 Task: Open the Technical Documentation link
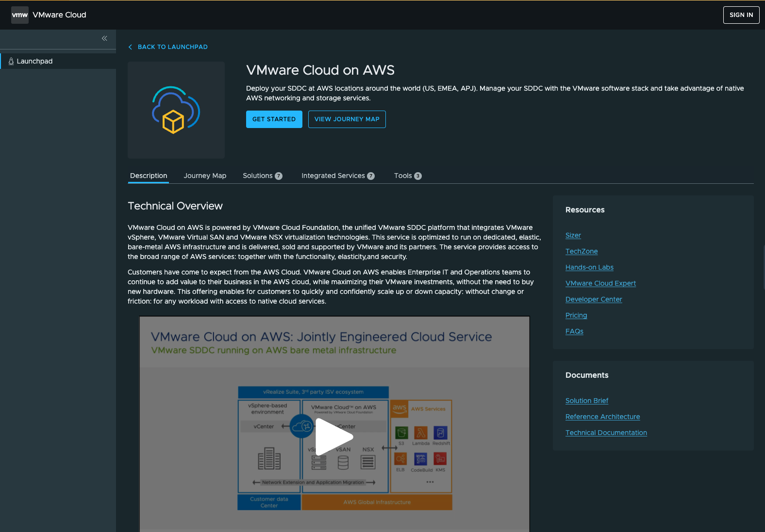(x=606, y=433)
